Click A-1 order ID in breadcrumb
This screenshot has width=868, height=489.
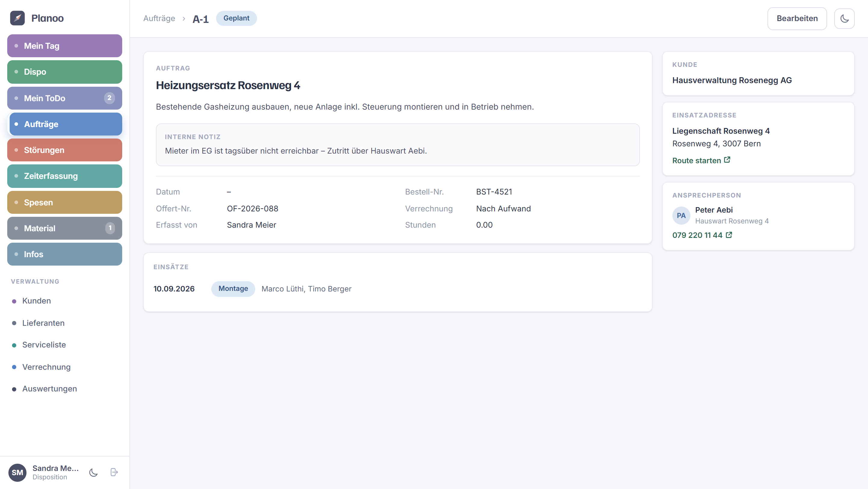click(x=200, y=19)
